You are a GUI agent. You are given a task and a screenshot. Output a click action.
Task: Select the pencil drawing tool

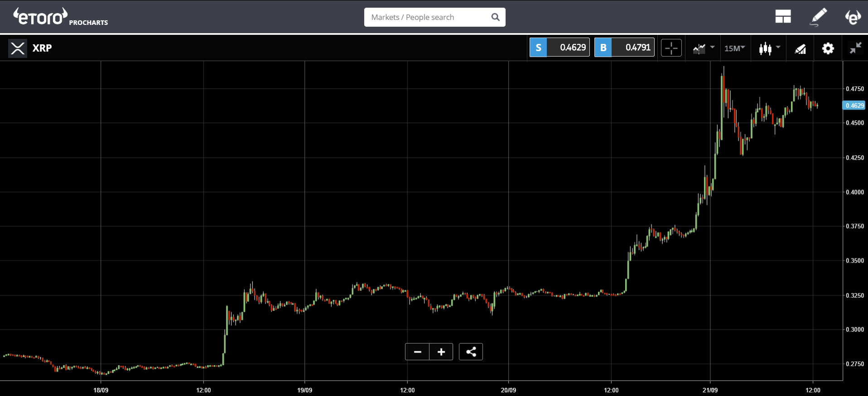[x=818, y=17]
